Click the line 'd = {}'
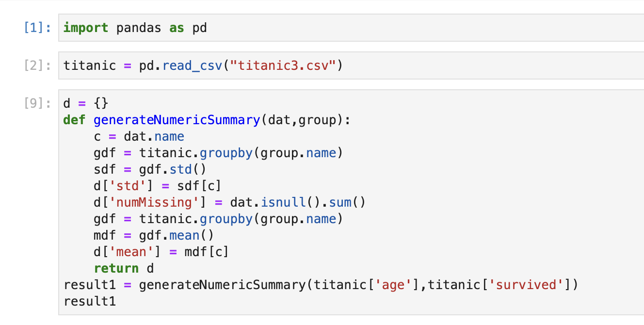 (86, 103)
